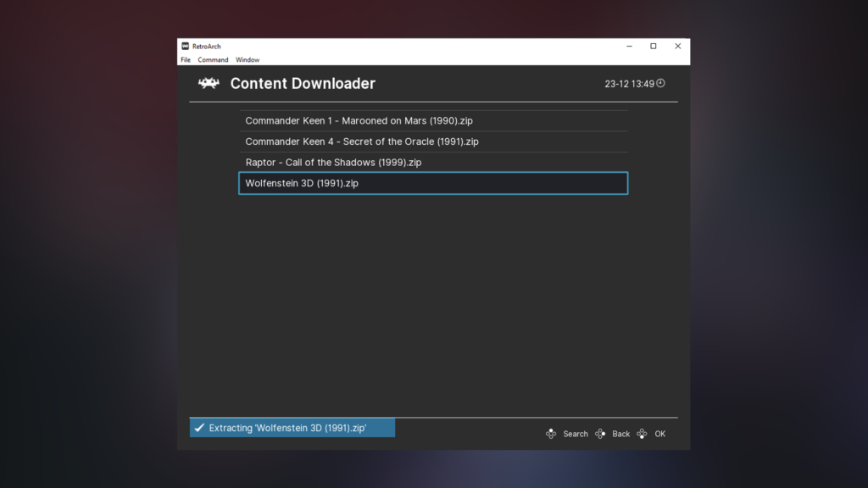Click the checkmark in extracting notification
868x488 pixels.
tap(199, 428)
